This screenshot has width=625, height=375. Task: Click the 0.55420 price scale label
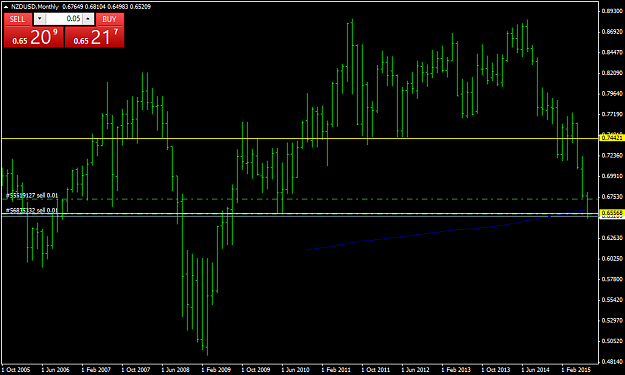click(612, 300)
